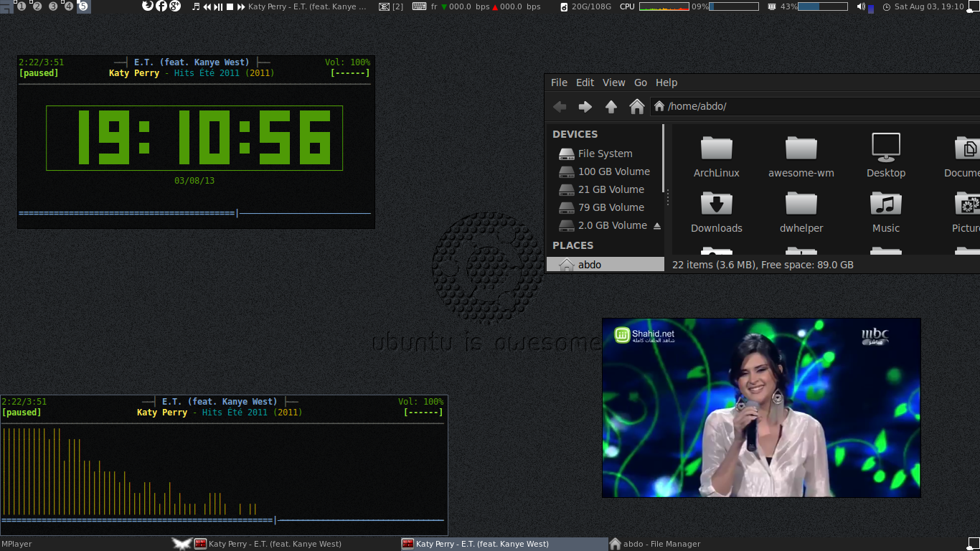Go to parent folder with up arrow
Viewport: 980px width, 551px height.
click(611, 107)
